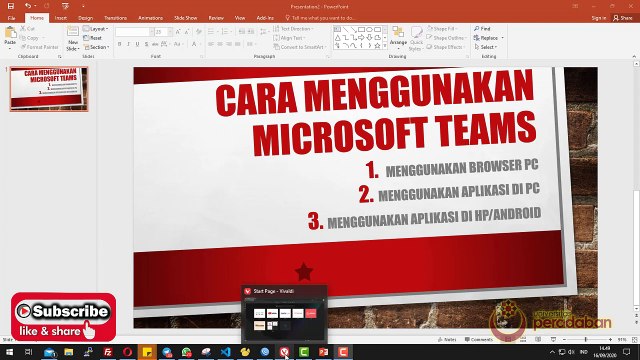Toggle Justify paragraph button
Screen dimensions: 640x360
click(x=238, y=44)
